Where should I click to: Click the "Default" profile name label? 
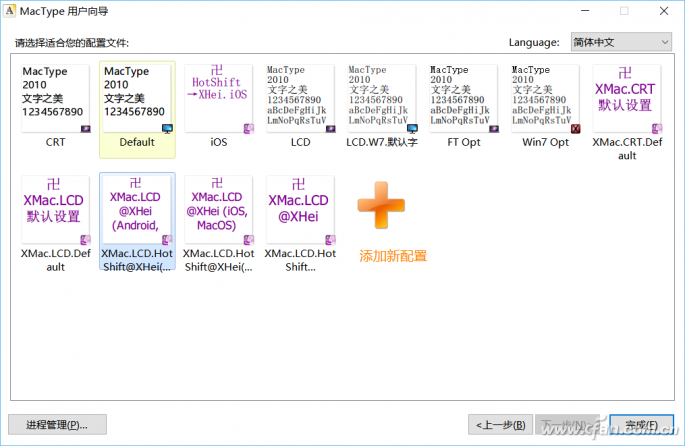click(x=137, y=142)
